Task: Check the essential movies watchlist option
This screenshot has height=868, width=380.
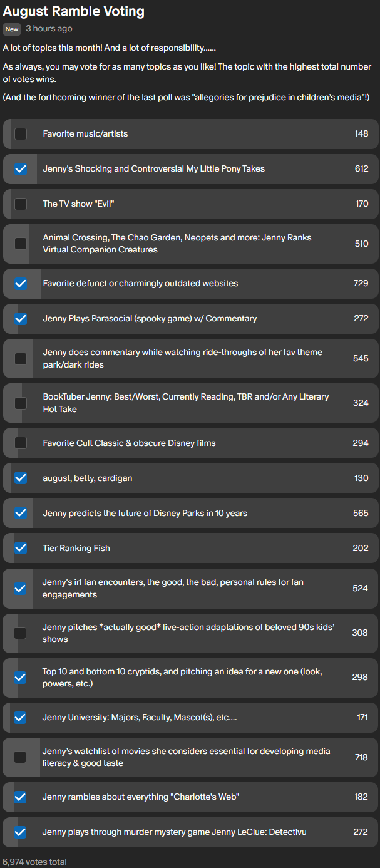Action: click(20, 757)
